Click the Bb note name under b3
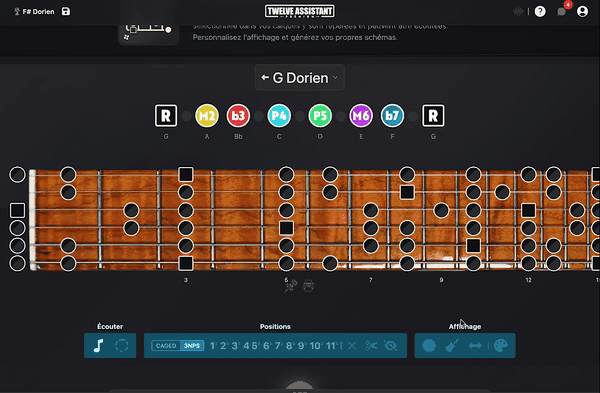 (238, 137)
